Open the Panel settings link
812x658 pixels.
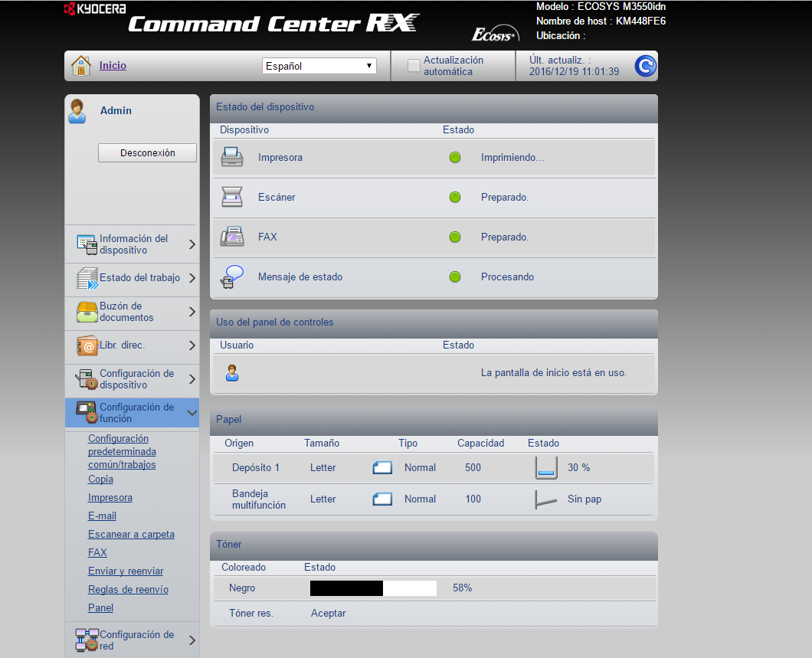click(100, 607)
